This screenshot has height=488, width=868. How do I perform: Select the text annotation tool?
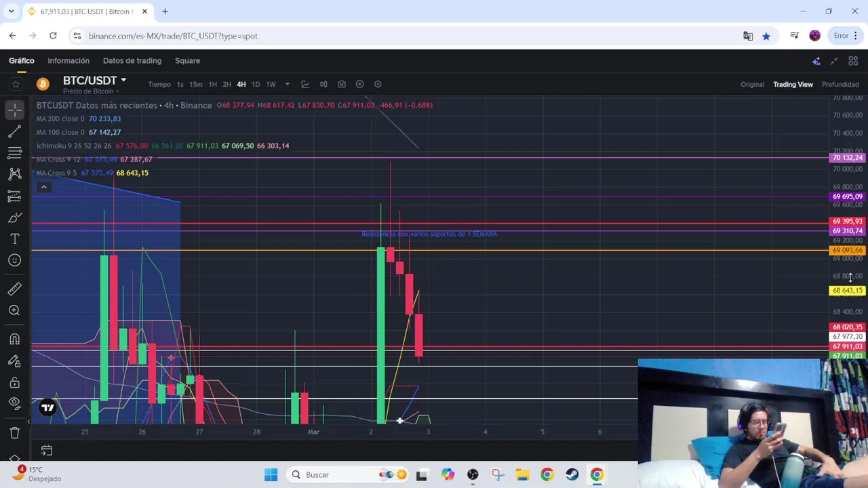click(14, 239)
